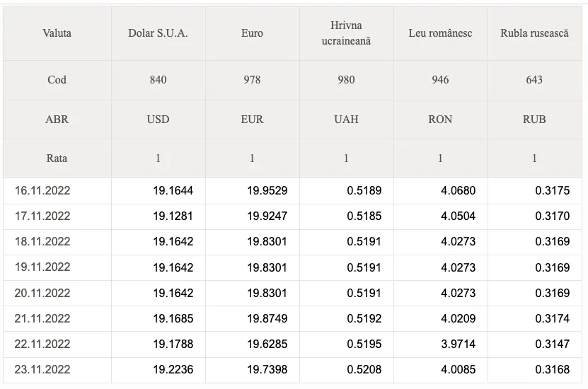This screenshot has height=389, width=588.
Task: Select the Euro rate 19.9529
Action: [267, 191]
